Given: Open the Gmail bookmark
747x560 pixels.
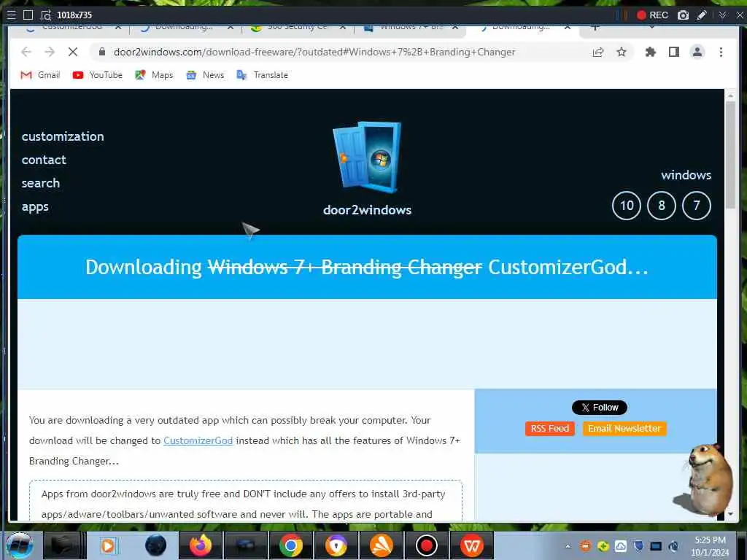Looking at the screenshot, I should (x=41, y=75).
